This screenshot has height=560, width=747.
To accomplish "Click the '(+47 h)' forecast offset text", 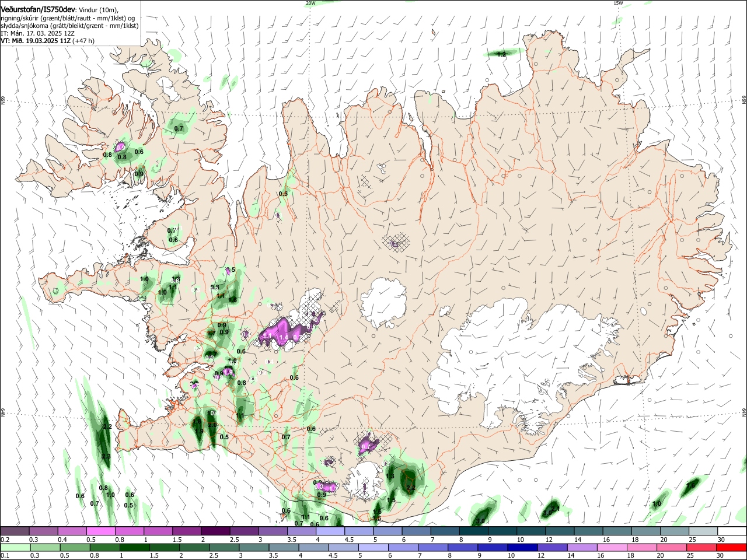I will (x=83, y=41).
